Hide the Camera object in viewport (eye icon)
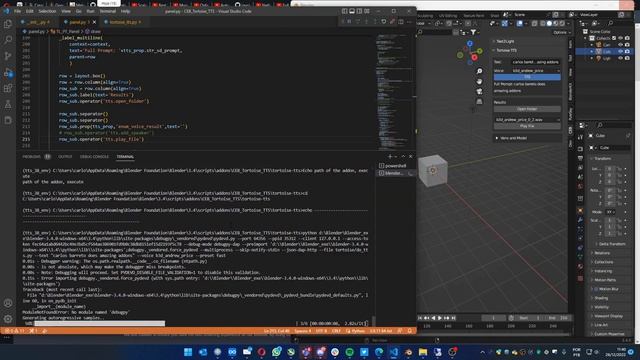 coord(621,45)
